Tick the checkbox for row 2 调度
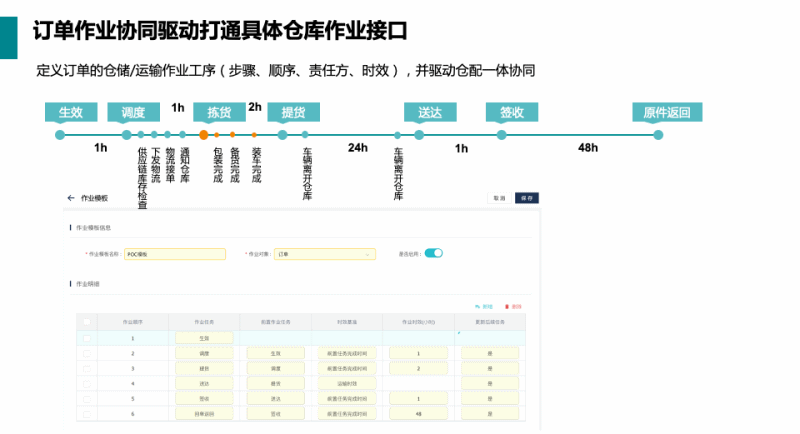Viewport: 800px width, 434px height. click(x=86, y=353)
